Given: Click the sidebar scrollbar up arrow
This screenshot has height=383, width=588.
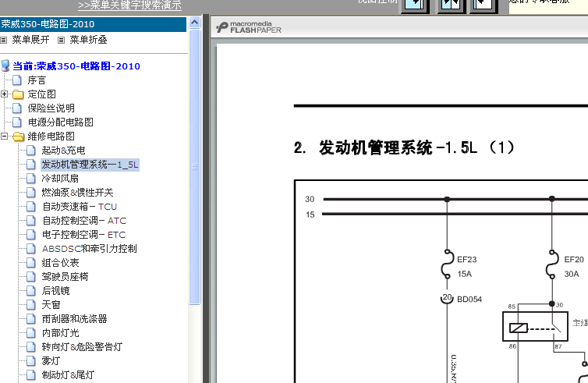Looking at the screenshot, I should tap(194, 23).
